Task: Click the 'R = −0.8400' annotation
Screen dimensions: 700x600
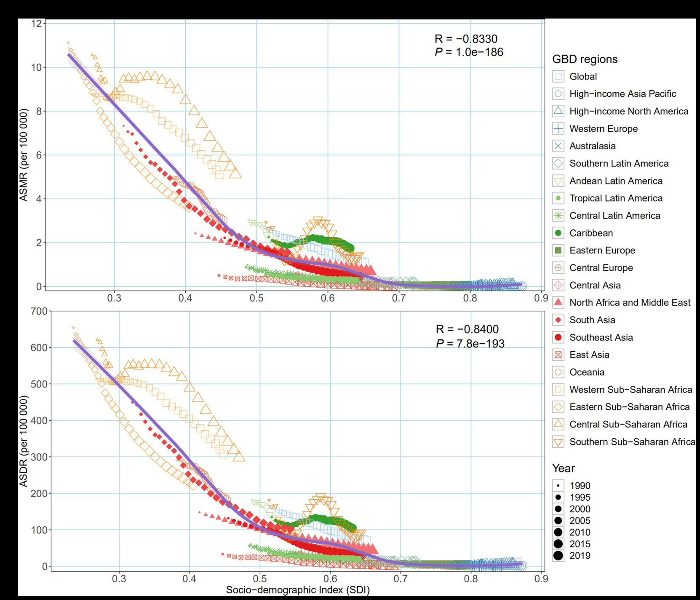Action: [467, 329]
